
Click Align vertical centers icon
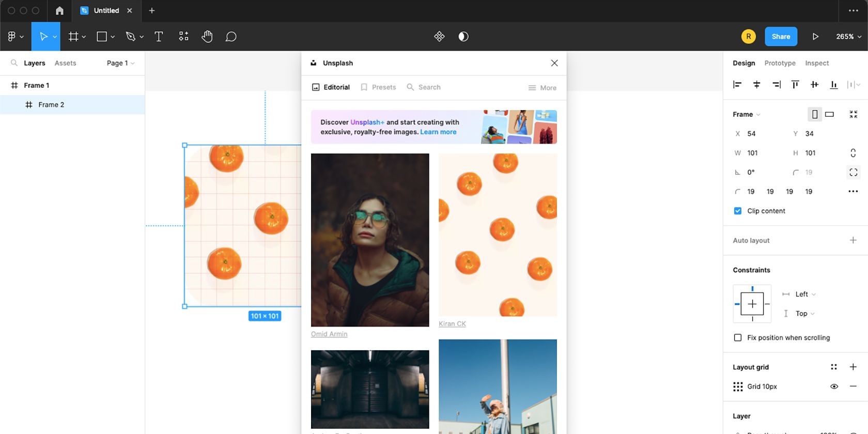pos(814,84)
